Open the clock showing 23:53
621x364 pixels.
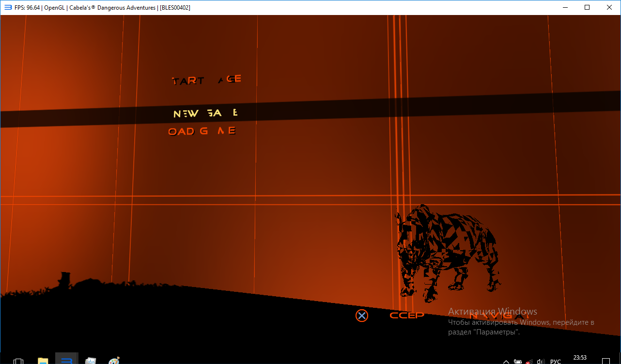pyautogui.click(x=580, y=359)
